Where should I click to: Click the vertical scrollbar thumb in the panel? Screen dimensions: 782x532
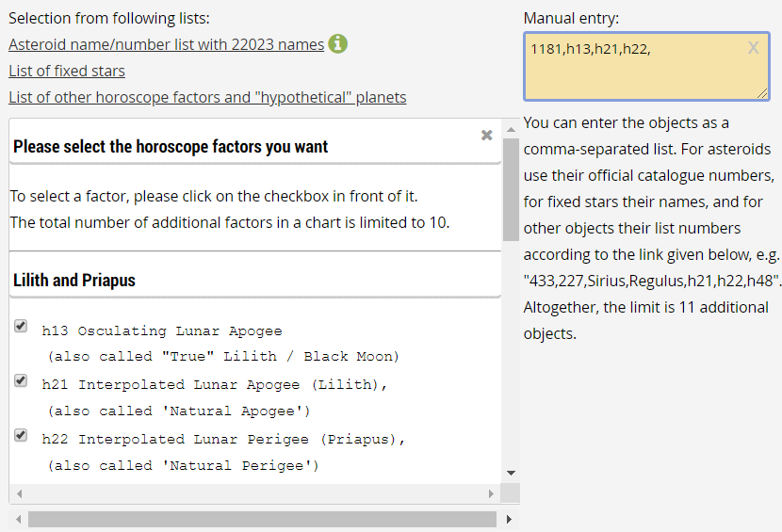coord(511,190)
